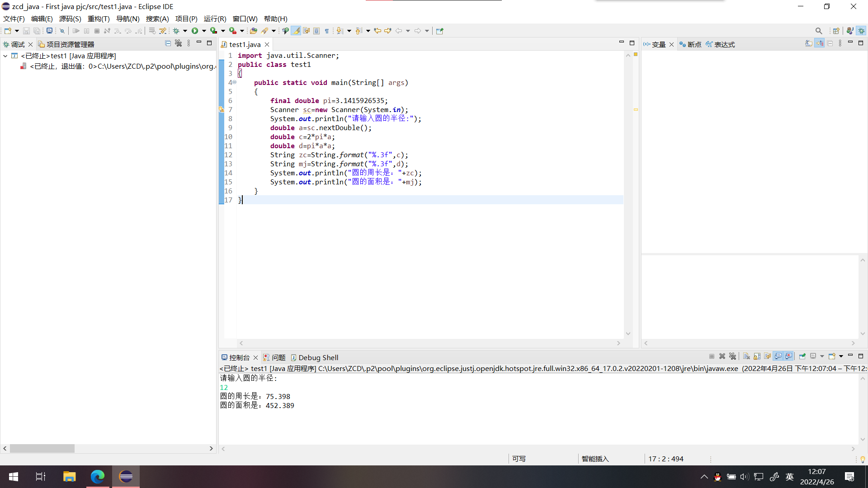Toggle Mark Occurrences highlighter button

coord(296,31)
